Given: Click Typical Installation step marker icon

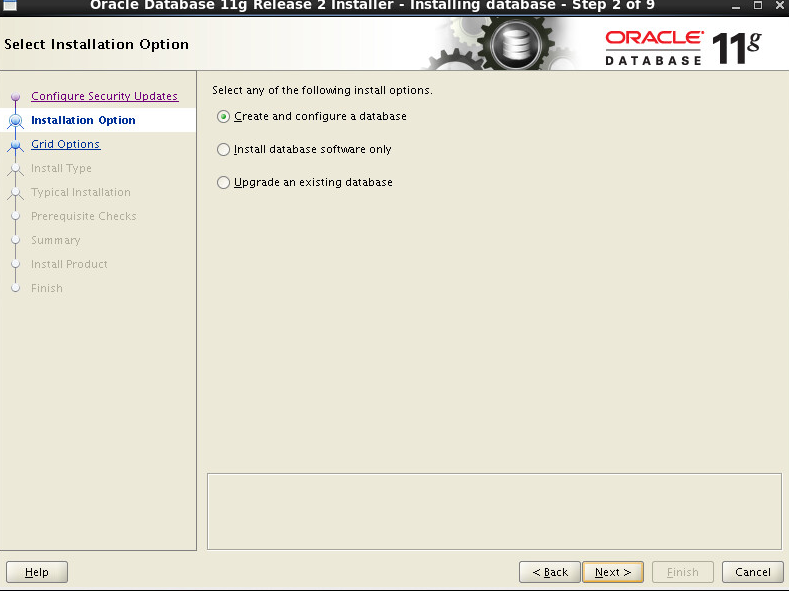Looking at the screenshot, I should (16, 193).
